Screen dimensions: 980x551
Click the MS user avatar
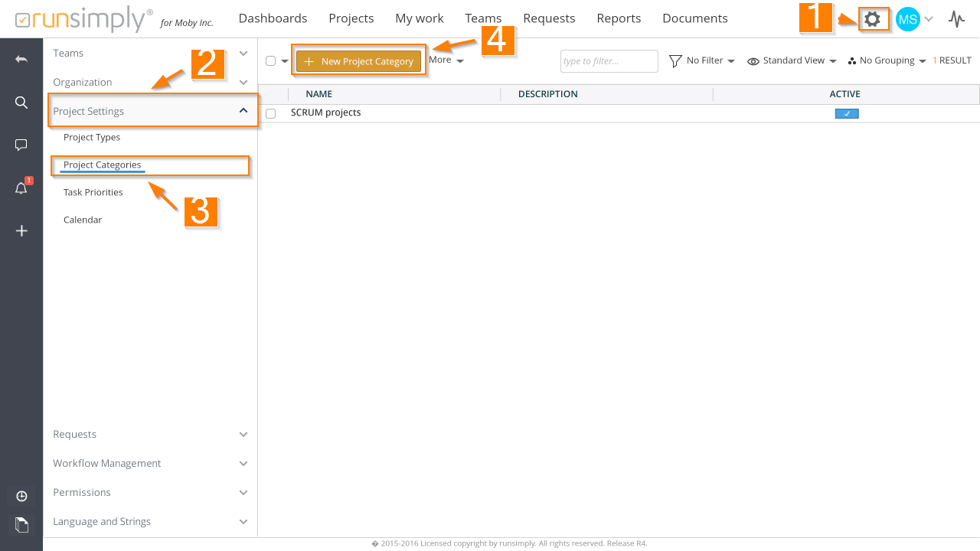click(907, 19)
